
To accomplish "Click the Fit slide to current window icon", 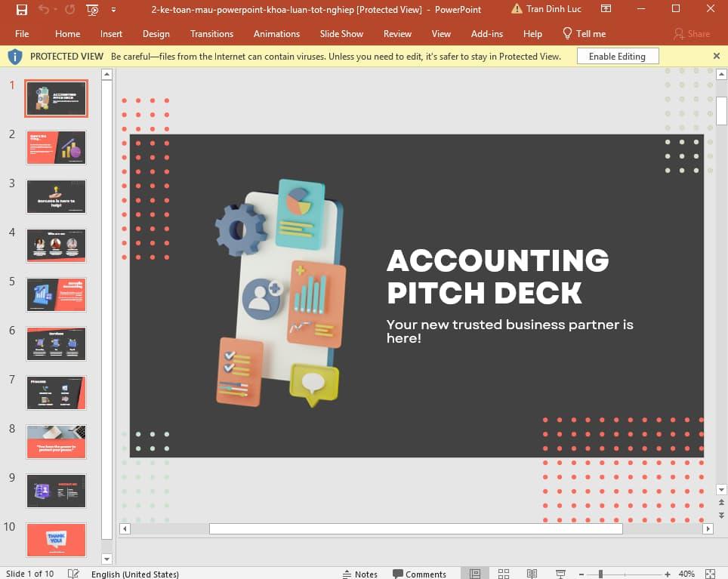I will point(711,574).
